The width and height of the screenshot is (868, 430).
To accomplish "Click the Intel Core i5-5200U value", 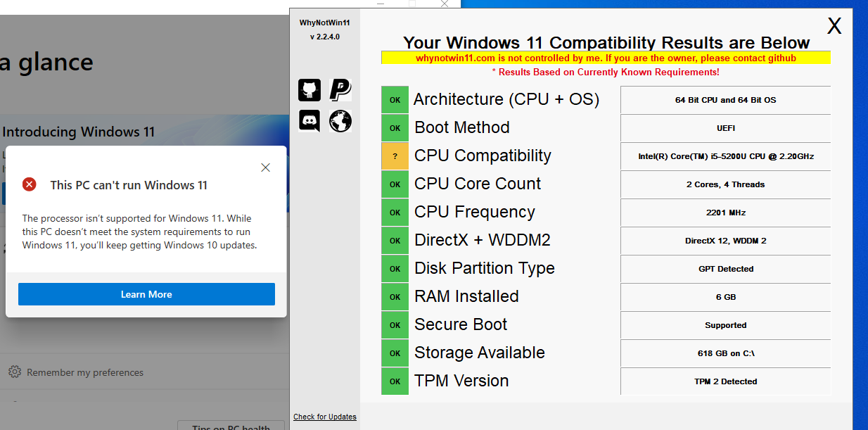I will (x=726, y=156).
